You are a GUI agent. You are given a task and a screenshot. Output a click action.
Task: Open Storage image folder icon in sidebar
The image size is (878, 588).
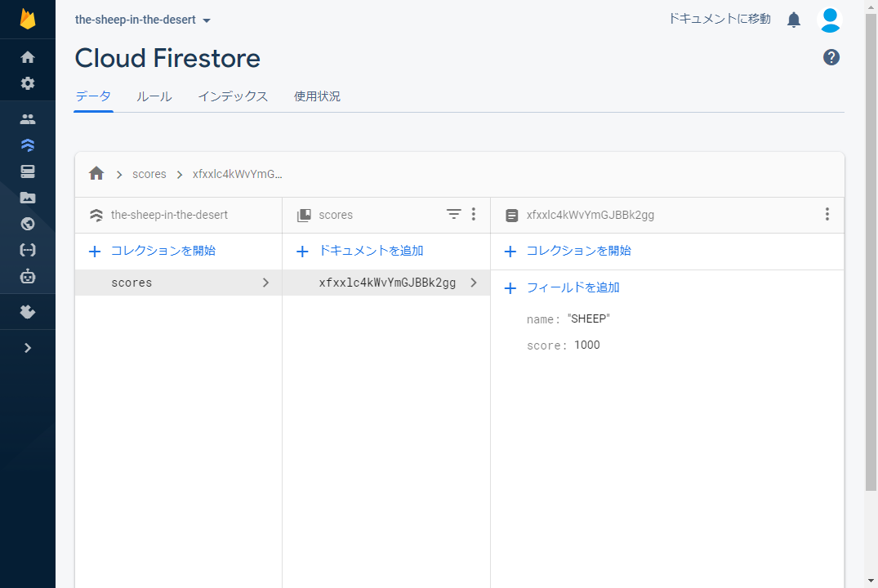[28, 198]
